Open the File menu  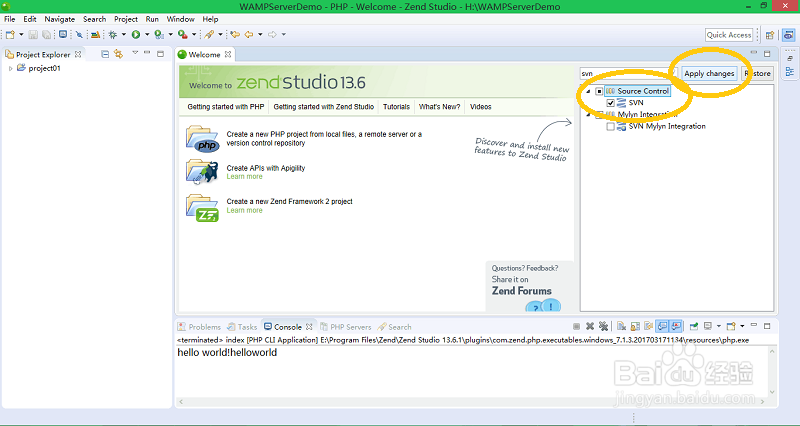(10, 19)
